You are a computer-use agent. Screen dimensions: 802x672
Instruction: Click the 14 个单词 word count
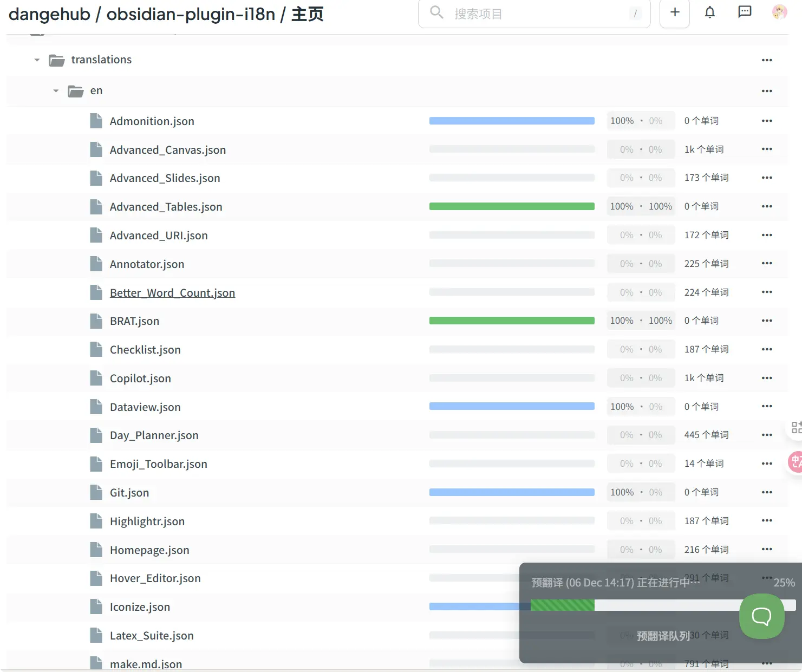tap(704, 464)
